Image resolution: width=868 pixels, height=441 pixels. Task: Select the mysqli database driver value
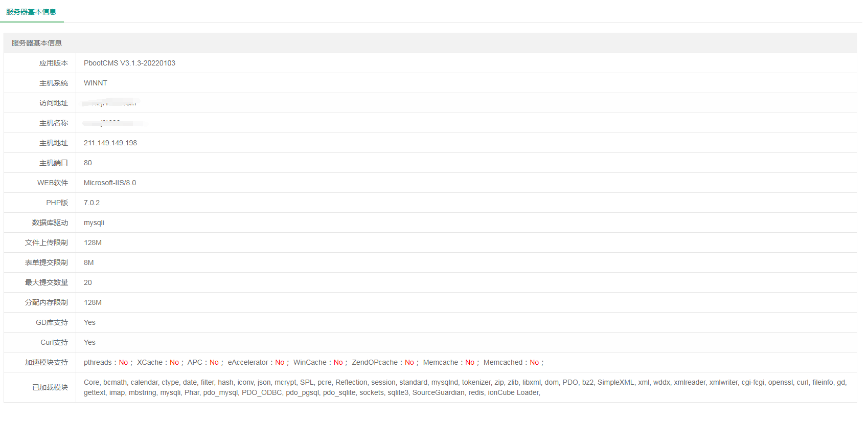94,223
